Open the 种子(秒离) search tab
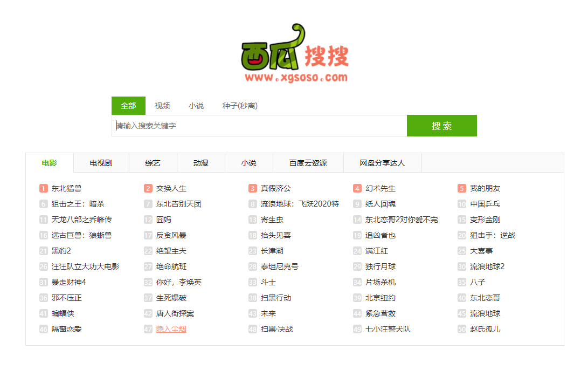Screen dimensions: 588x370 coord(238,106)
